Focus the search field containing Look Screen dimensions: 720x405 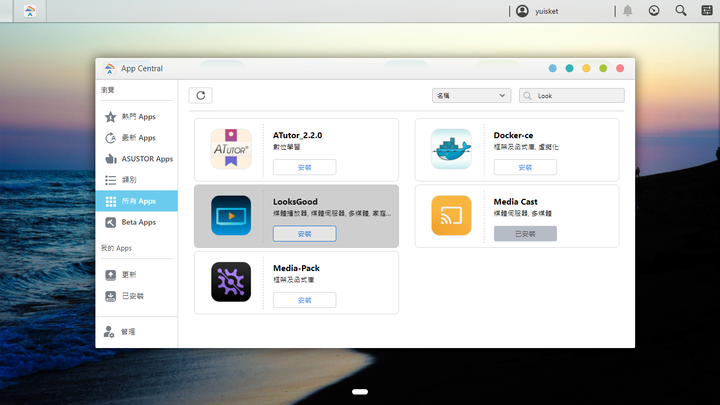[572, 96]
